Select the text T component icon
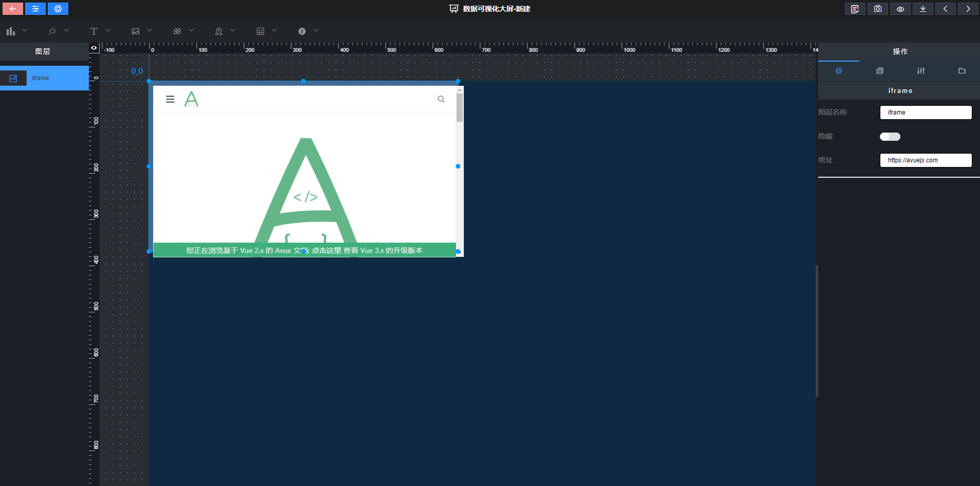 point(94,31)
